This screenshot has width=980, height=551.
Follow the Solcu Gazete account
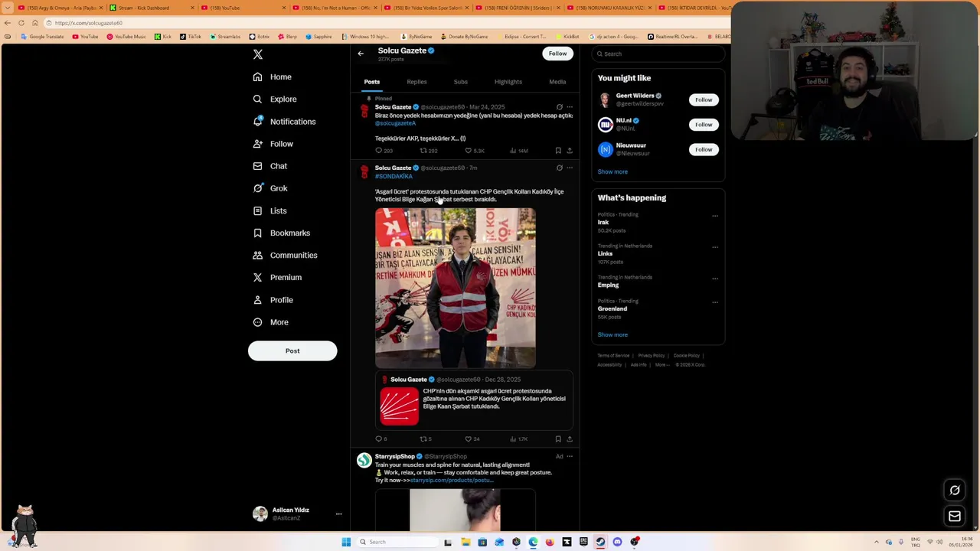[x=557, y=54]
